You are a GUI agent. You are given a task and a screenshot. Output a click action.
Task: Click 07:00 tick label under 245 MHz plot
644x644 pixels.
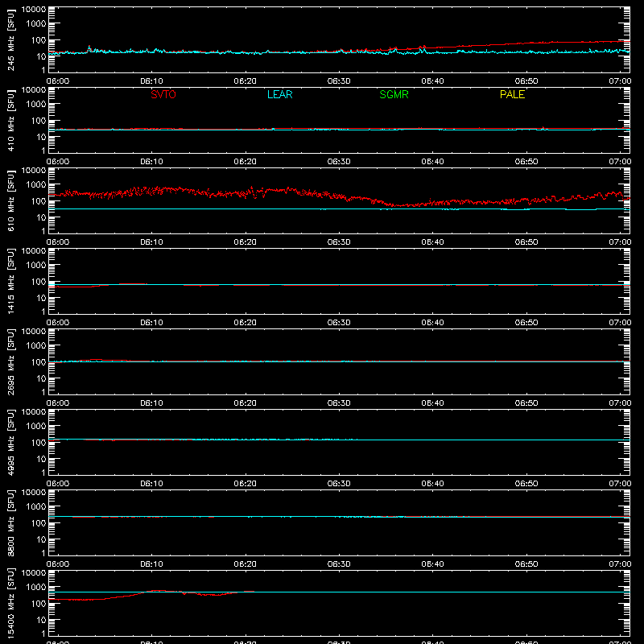[620, 81]
